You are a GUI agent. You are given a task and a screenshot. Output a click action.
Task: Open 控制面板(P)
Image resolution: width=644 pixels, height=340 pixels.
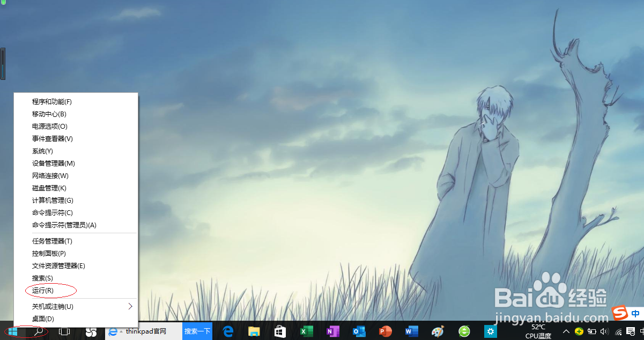[x=76, y=254]
